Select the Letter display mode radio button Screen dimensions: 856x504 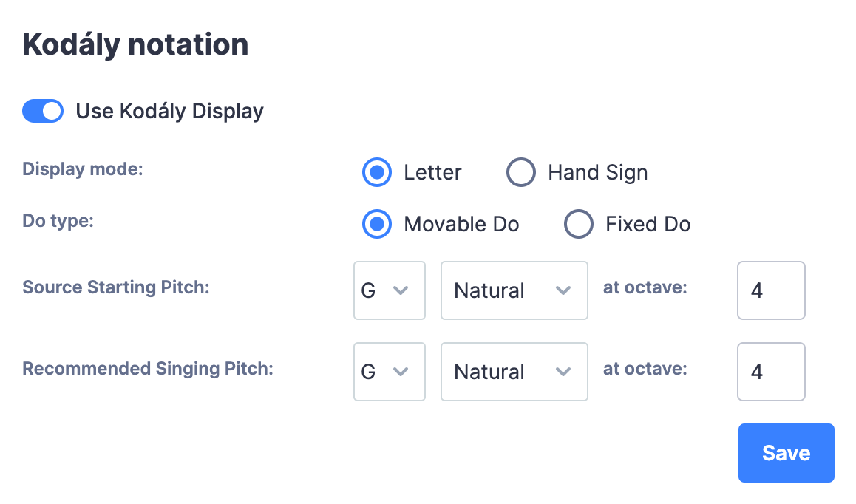click(377, 172)
